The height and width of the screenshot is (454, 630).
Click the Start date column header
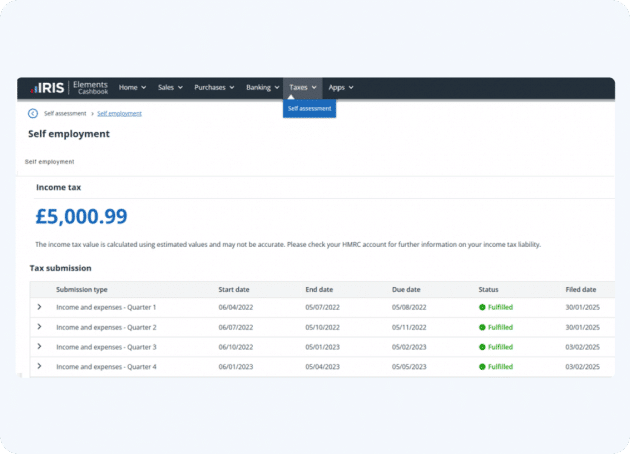pos(234,290)
